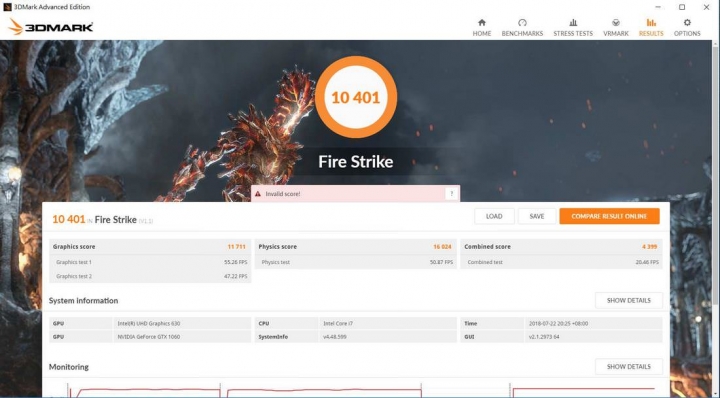Click the Graphics score label
720x398 pixels.
point(74,247)
